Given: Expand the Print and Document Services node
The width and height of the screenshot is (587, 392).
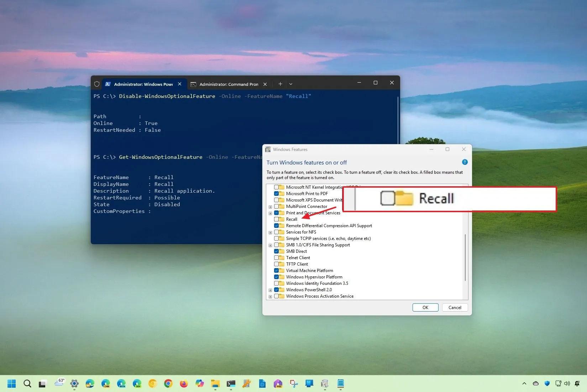Looking at the screenshot, I should 270,213.
